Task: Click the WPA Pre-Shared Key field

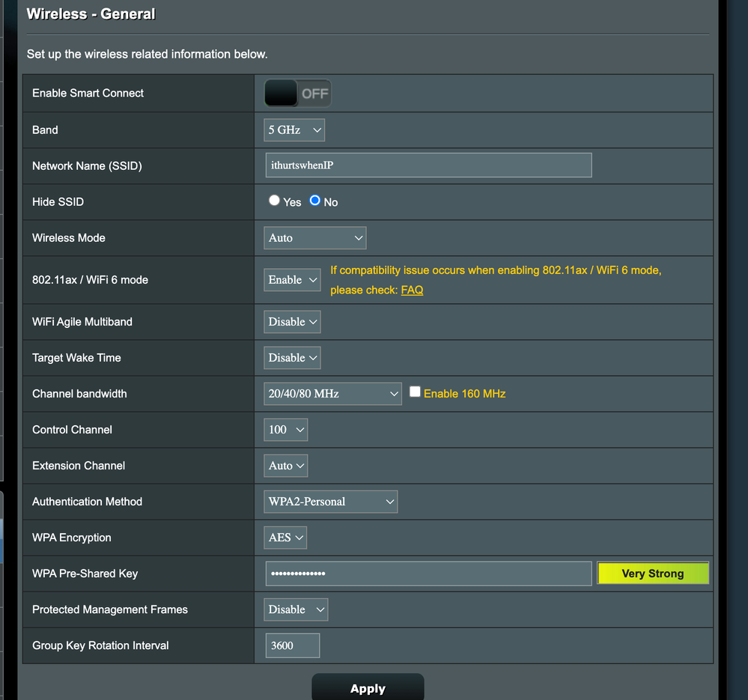Action: pyautogui.click(x=428, y=573)
